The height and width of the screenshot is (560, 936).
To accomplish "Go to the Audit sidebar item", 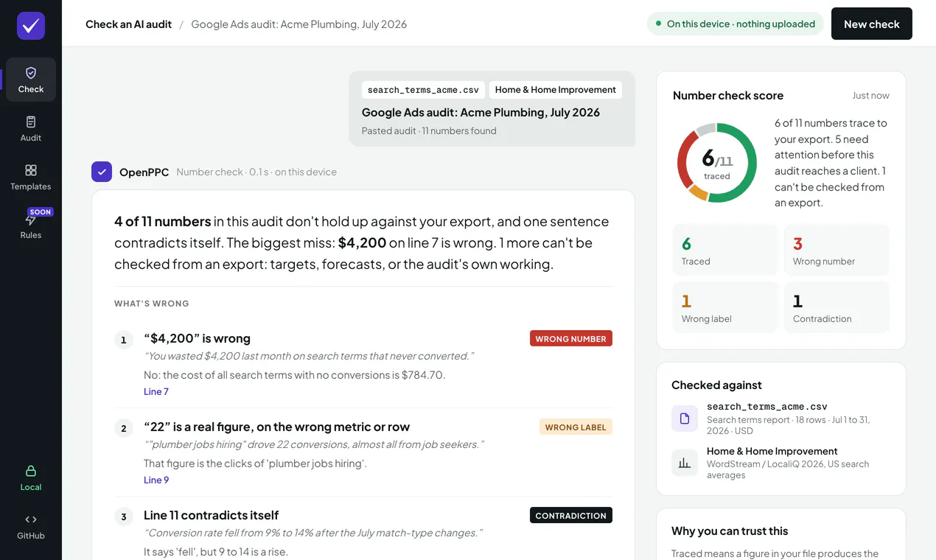I will (31, 128).
